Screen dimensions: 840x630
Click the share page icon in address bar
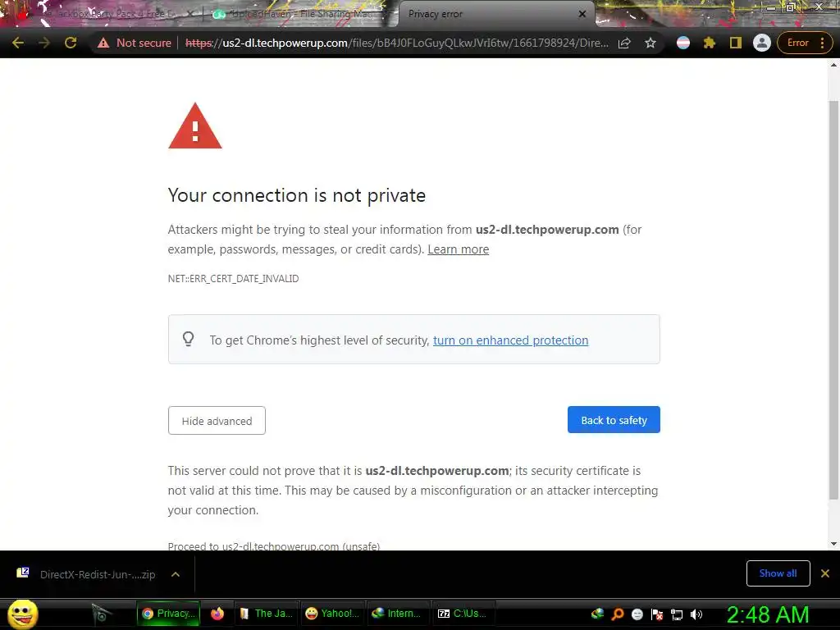624,43
